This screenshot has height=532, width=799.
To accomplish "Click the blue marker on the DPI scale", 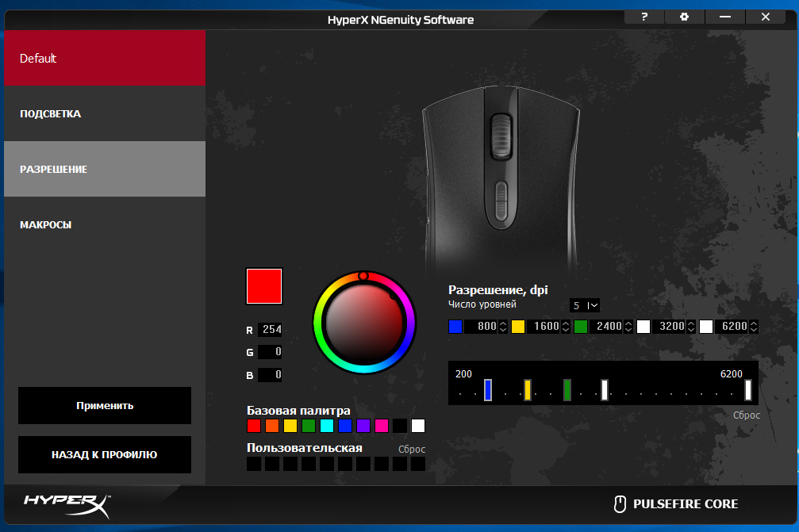I will coord(487,389).
